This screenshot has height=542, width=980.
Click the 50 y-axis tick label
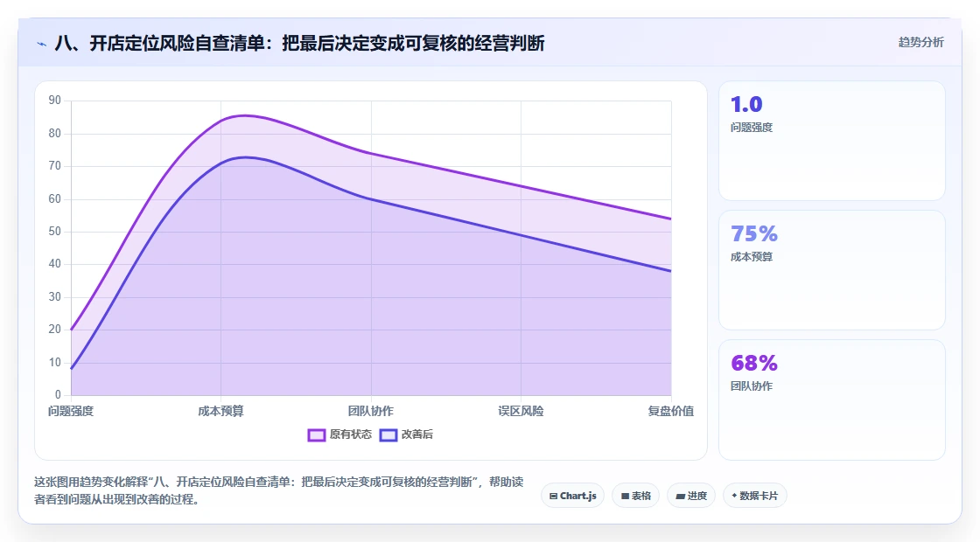click(x=55, y=232)
